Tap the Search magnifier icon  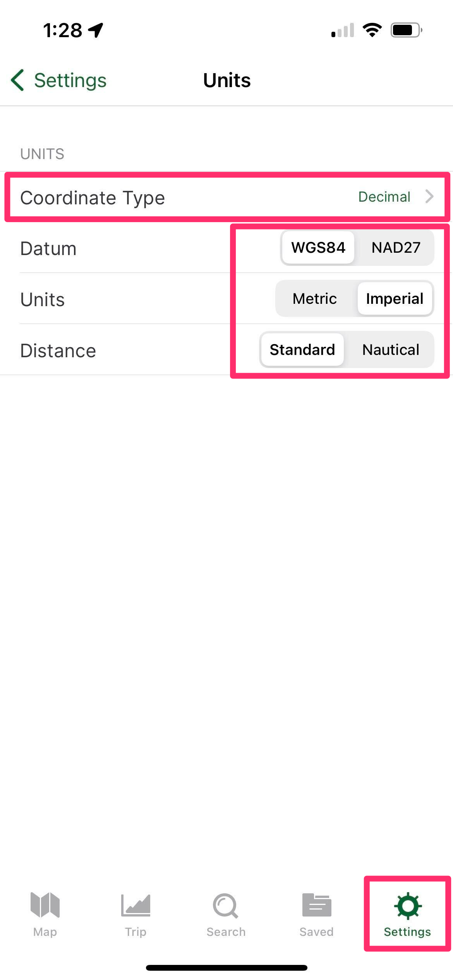click(x=226, y=906)
